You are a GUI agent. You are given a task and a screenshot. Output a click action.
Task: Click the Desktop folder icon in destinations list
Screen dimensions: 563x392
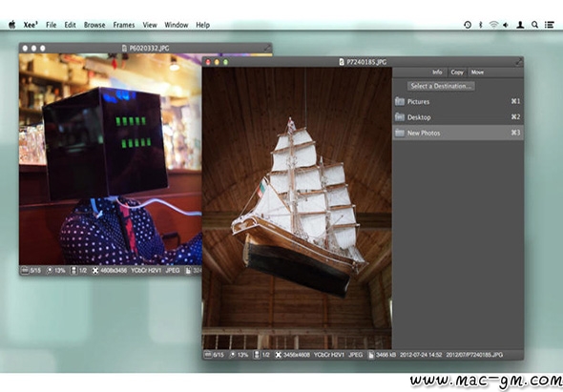click(400, 117)
